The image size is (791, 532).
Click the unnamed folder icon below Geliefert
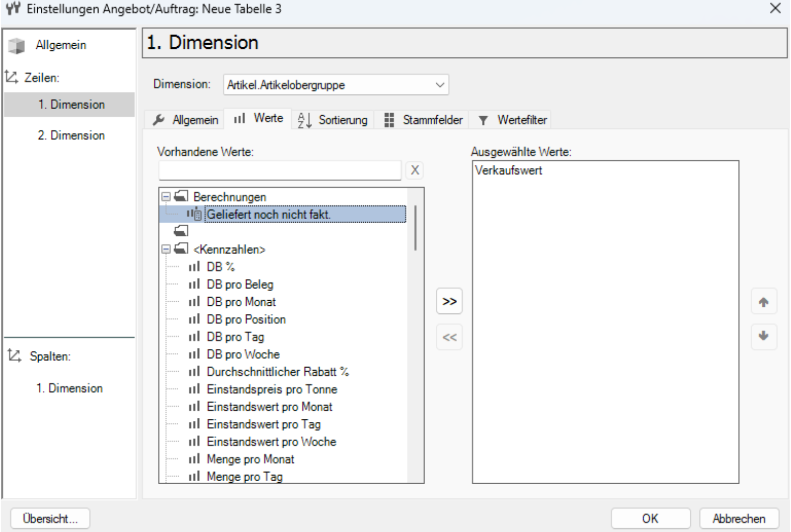181,231
